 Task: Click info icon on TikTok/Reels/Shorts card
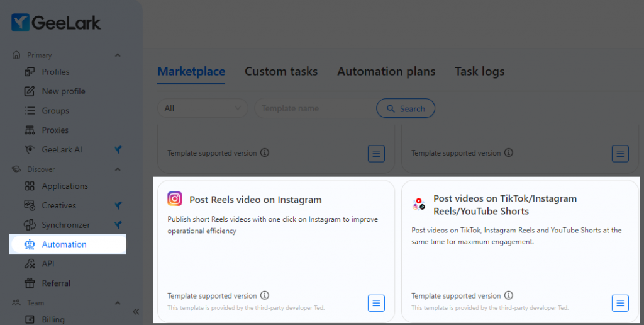pyautogui.click(x=509, y=295)
